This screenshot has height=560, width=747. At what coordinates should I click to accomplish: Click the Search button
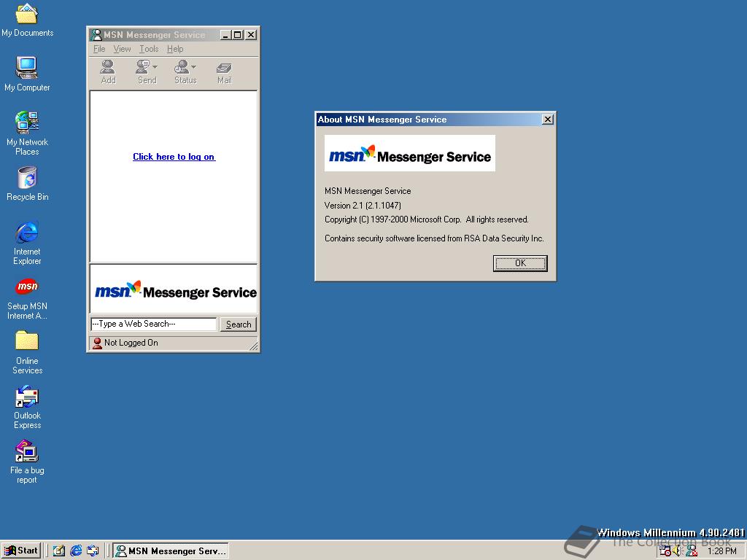239,324
